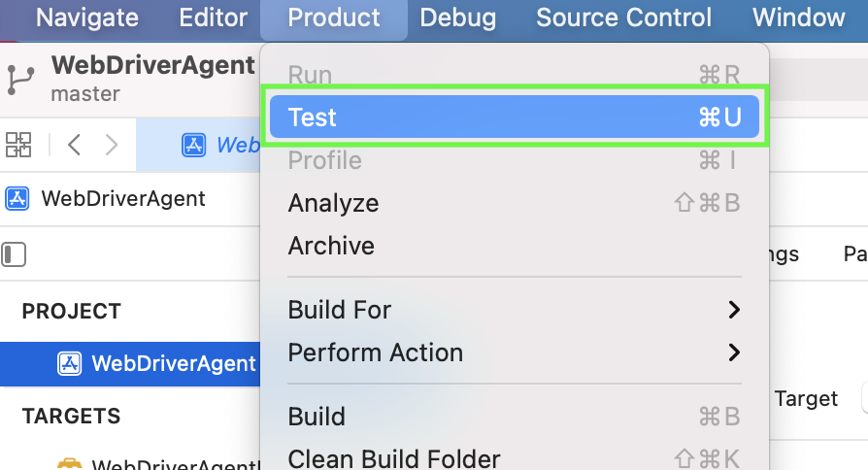The image size is (868, 470).
Task: Click the blue project icon under PROJECT
Action: 70,363
